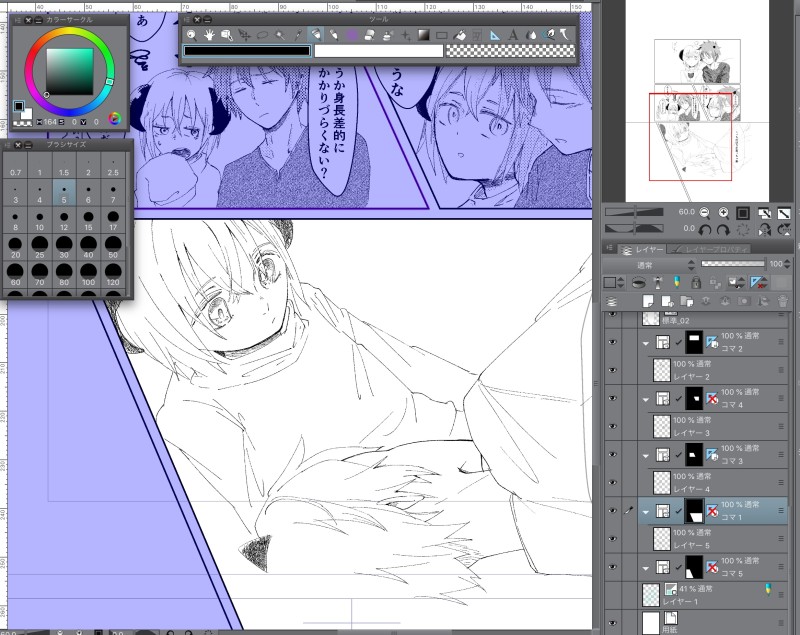Toggle visibility of コマ 3 folder
The width and height of the screenshot is (800, 635).
point(613,454)
